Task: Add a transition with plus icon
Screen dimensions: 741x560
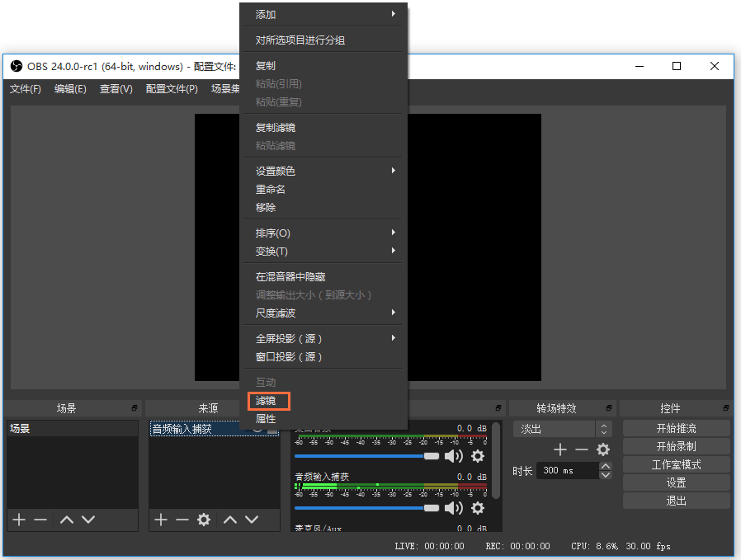Action: tap(560, 449)
